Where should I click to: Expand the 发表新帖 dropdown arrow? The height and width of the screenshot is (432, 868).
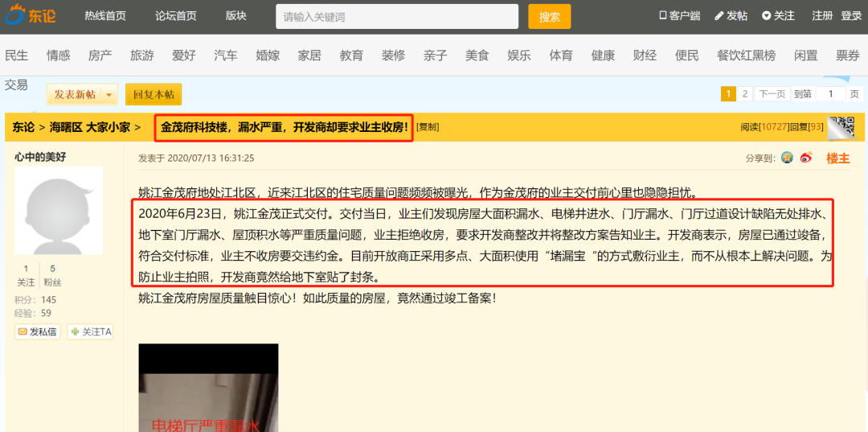point(109,95)
